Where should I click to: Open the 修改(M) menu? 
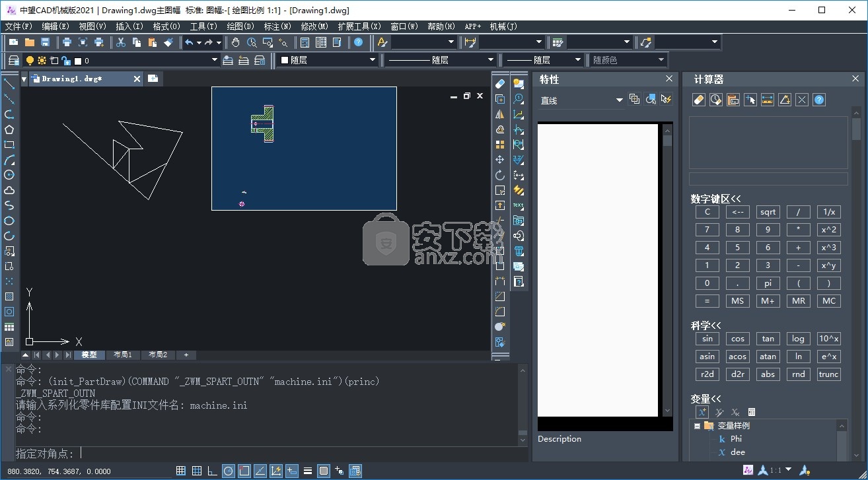click(x=314, y=26)
